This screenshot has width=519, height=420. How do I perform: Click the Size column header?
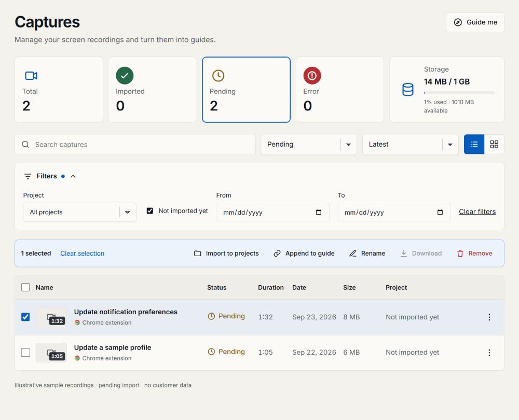pyautogui.click(x=349, y=287)
